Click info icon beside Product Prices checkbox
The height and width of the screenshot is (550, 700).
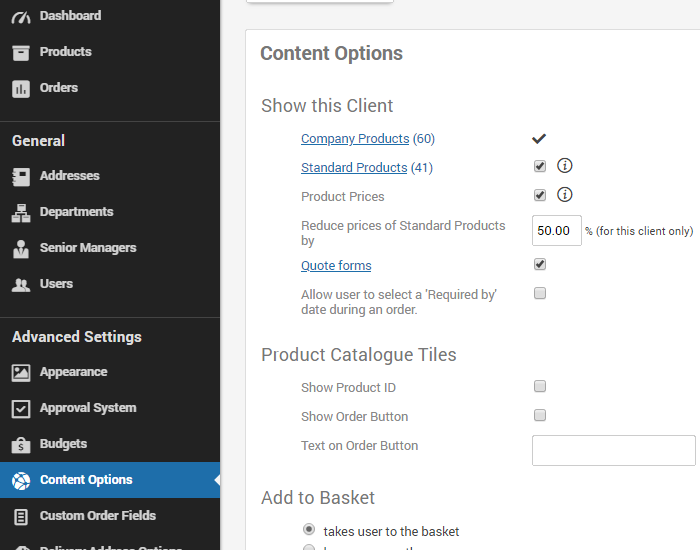(564, 195)
